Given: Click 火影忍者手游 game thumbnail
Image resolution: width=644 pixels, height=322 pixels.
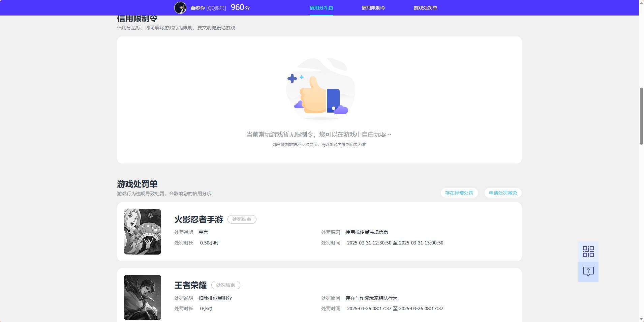Looking at the screenshot, I should click(143, 232).
